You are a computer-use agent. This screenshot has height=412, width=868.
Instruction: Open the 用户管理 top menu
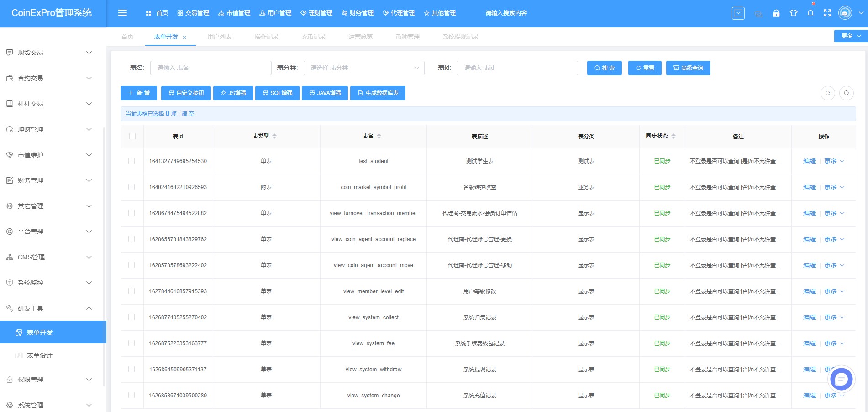point(275,13)
